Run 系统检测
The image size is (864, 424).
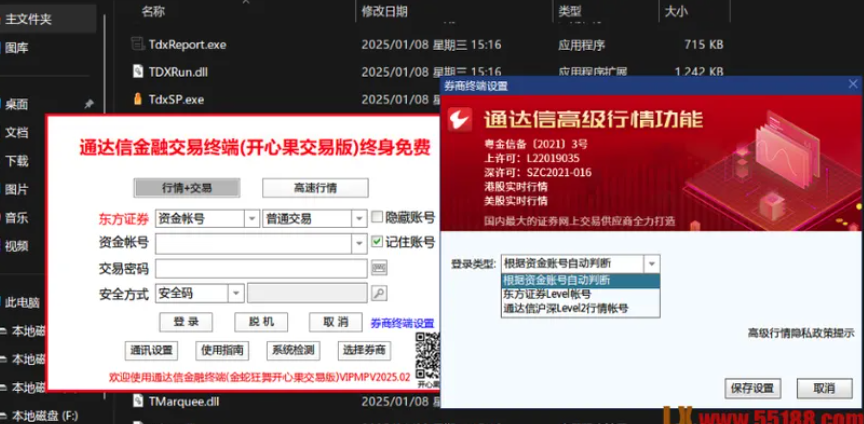click(293, 350)
